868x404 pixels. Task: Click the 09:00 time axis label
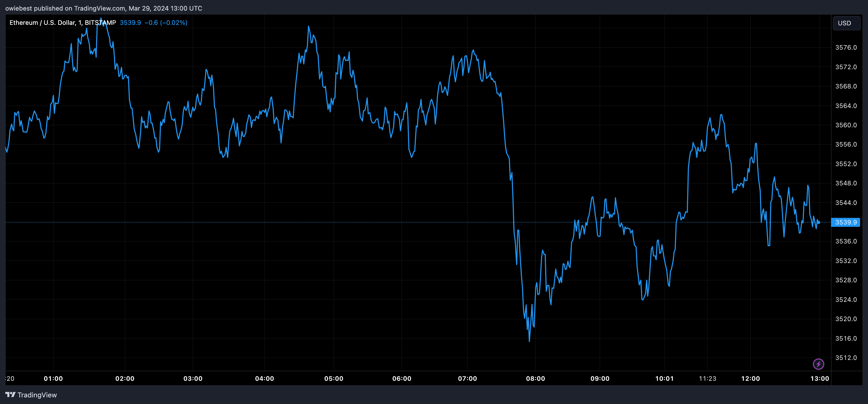(600, 378)
